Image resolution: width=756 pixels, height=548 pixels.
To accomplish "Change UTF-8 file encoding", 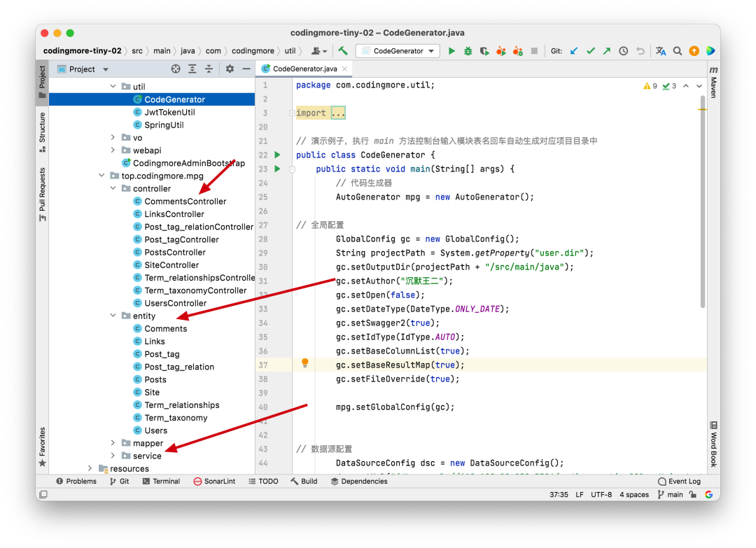I will pos(601,494).
